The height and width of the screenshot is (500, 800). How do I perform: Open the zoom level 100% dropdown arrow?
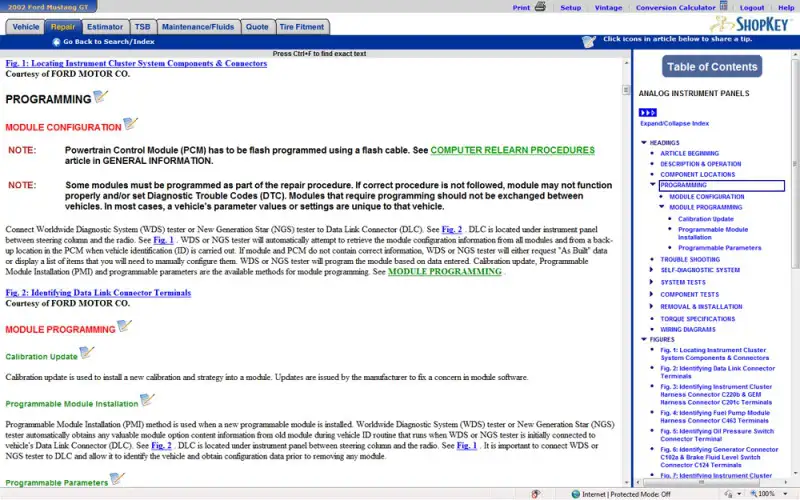(785, 494)
